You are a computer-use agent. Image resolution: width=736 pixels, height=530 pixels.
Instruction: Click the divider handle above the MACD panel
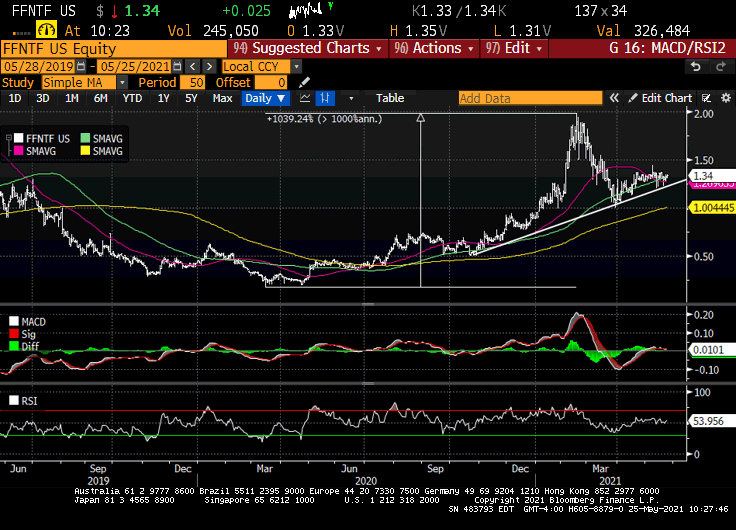click(x=368, y=304)
